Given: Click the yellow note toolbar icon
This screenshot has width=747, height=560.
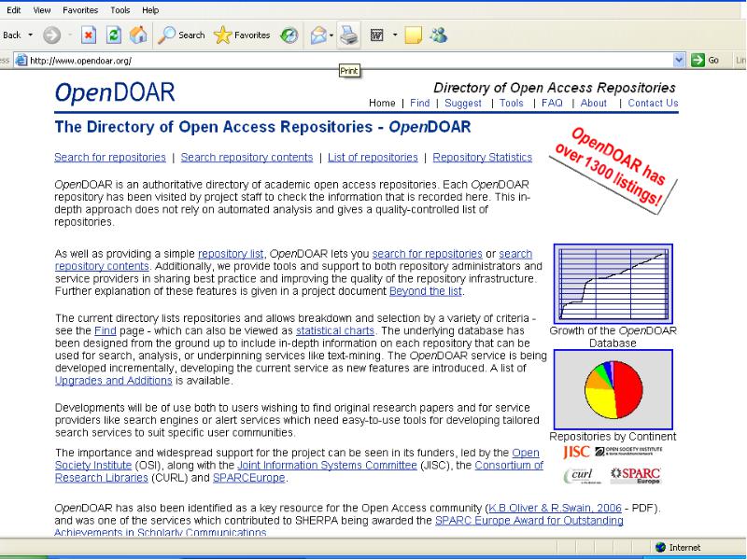Looking at the screenshot, I should click(413, 35).
